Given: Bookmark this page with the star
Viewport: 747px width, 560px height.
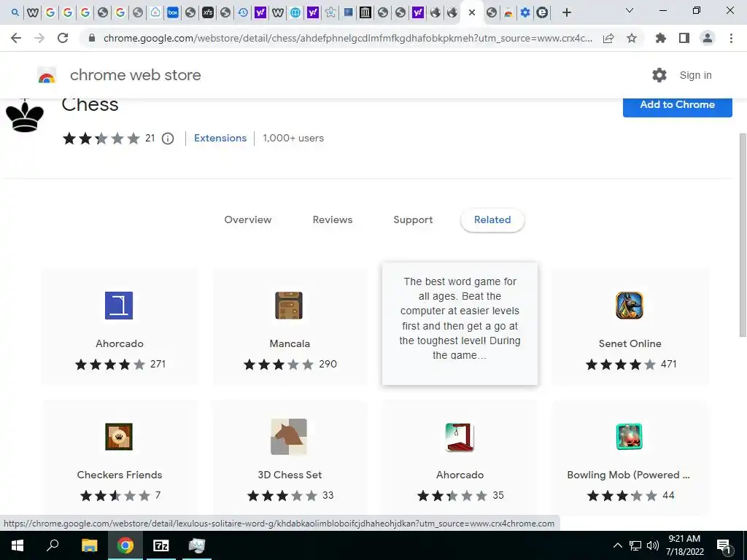Looking at the screenshot, I should point(632,38).
